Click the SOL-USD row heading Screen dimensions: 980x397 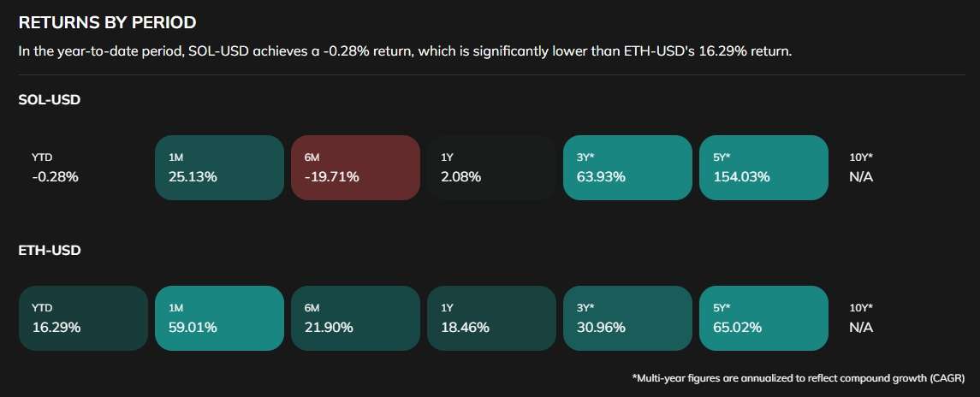(50, 100)
